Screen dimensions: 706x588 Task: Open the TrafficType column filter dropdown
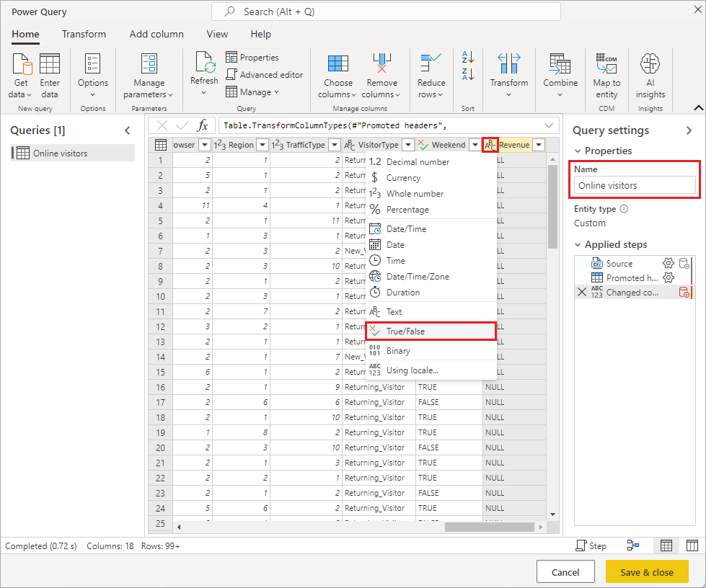point(334,145)
